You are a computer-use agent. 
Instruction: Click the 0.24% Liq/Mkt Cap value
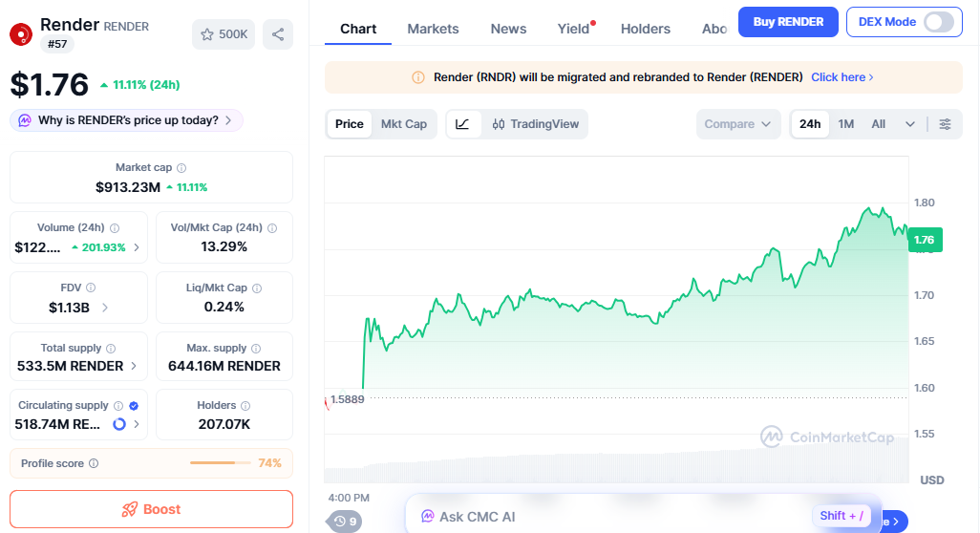[224, 307]
